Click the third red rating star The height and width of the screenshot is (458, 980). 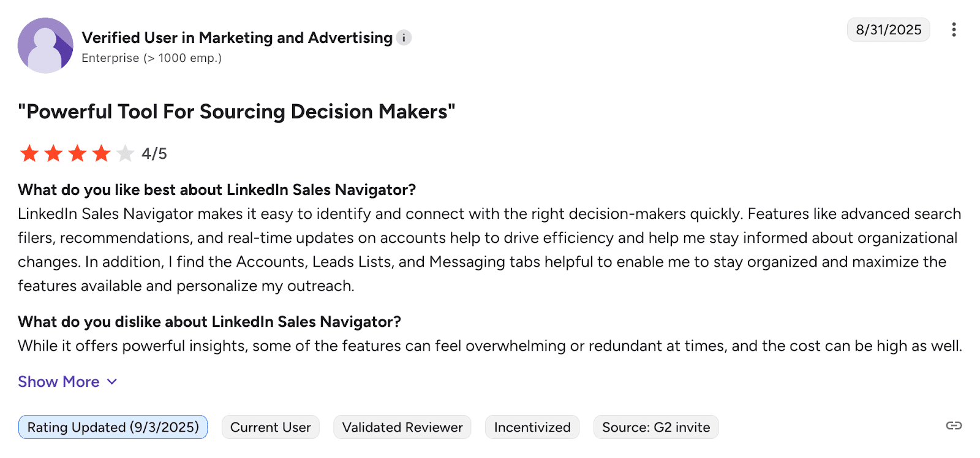click(77, 153)
